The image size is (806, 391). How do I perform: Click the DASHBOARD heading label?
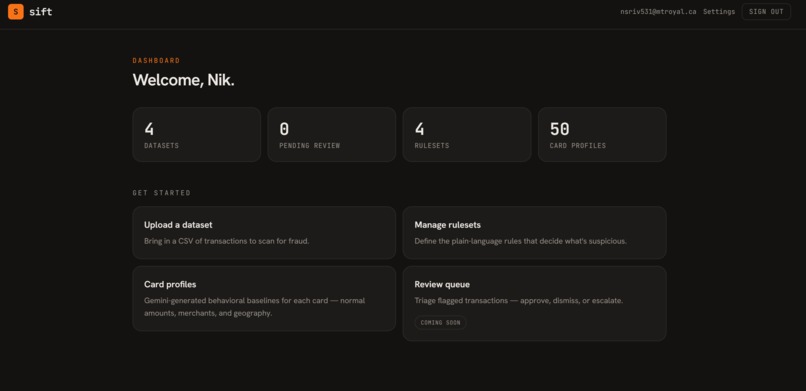156,61
